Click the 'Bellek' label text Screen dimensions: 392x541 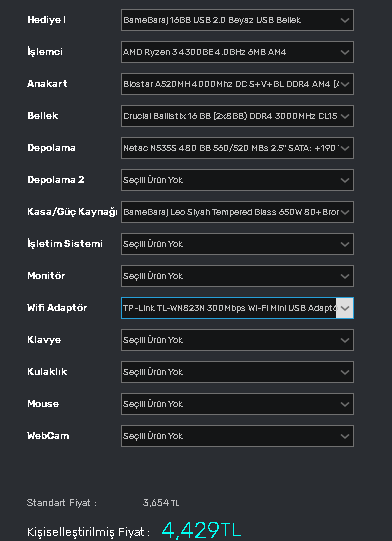click(x=43, y=116)
